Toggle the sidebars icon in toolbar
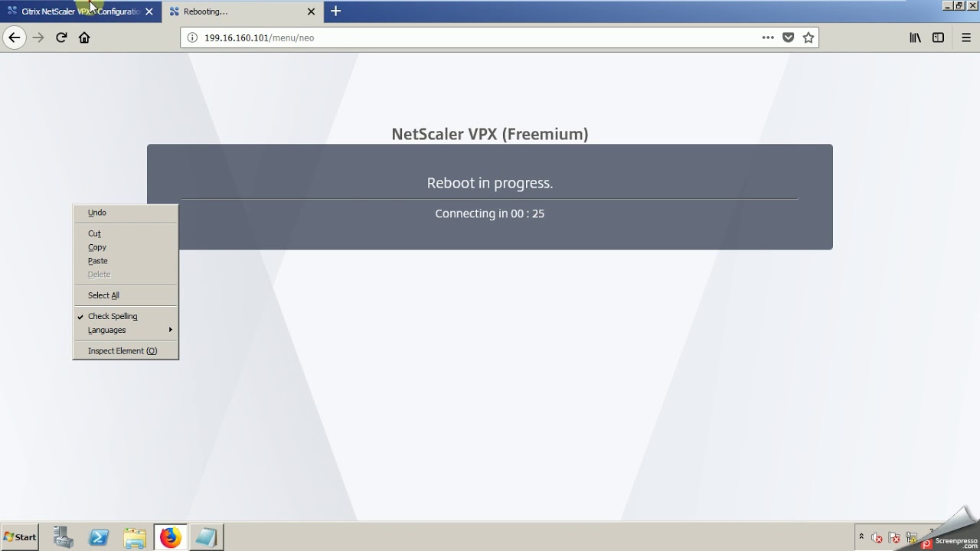Image resolution: width=980 pixels, height=551 pixels. [x=938, y=37]
